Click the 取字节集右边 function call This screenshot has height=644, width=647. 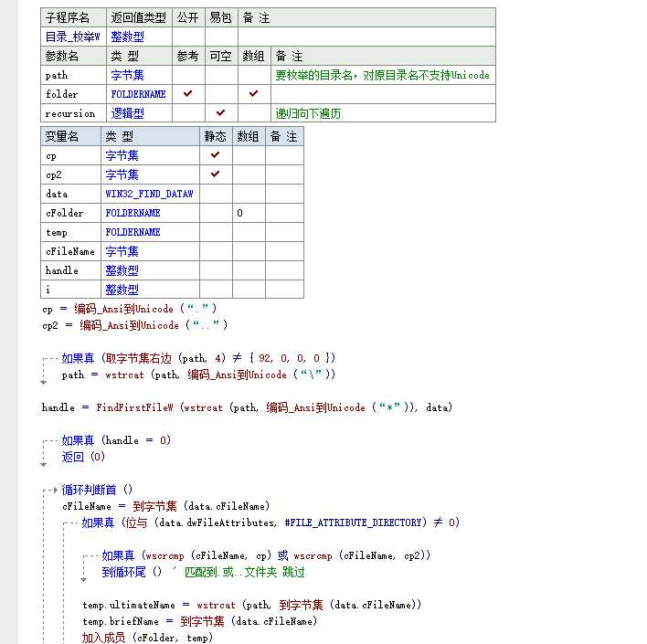(138, 358)
